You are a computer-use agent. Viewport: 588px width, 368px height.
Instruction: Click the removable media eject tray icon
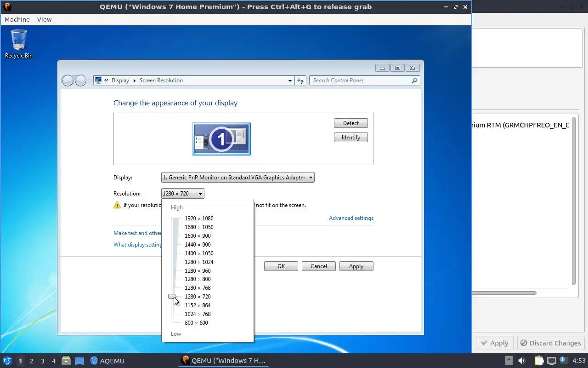pos(509,361)
